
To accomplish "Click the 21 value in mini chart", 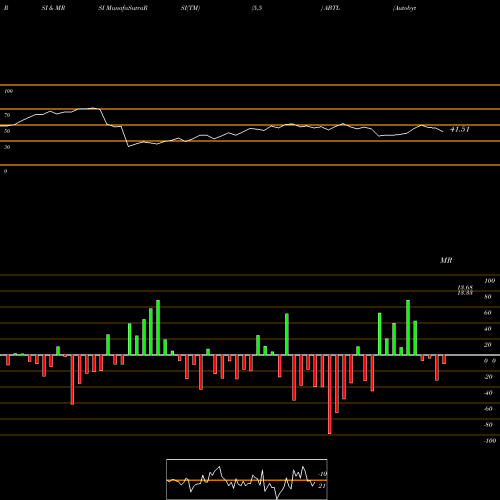I will 322,486.
